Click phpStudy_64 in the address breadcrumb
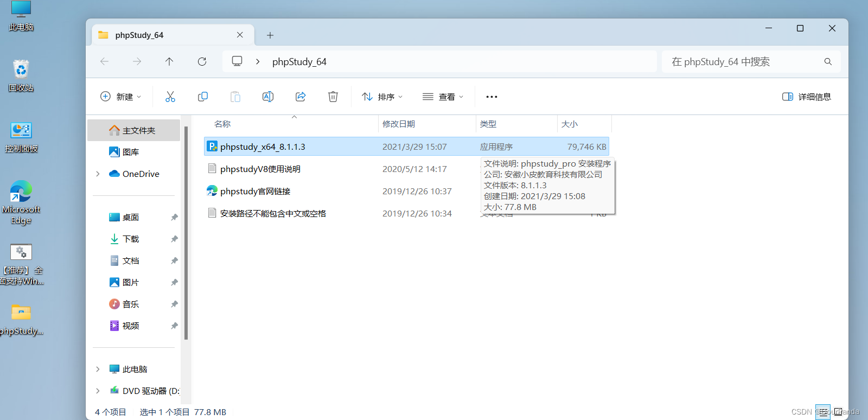Screen dimensions: 868x420 tap(299, 62)
